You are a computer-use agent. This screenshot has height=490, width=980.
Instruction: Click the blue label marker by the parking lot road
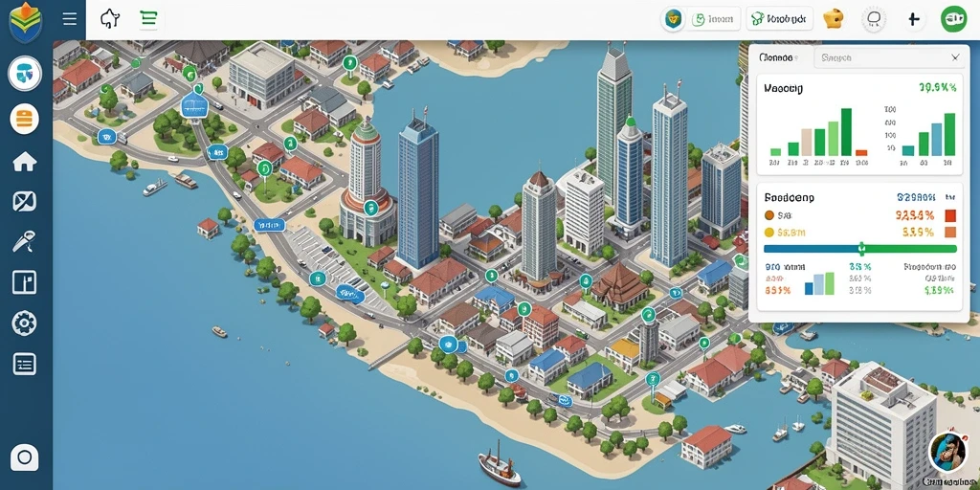click(269, 225)
